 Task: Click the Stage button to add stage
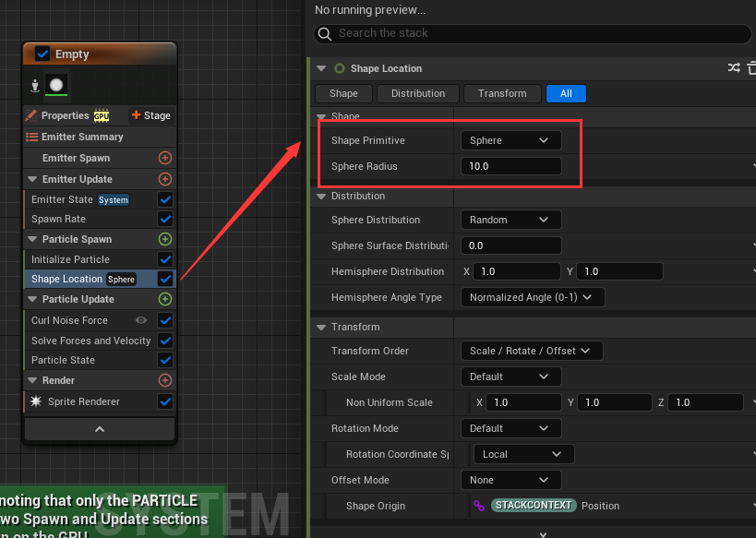tap(150, 115)
